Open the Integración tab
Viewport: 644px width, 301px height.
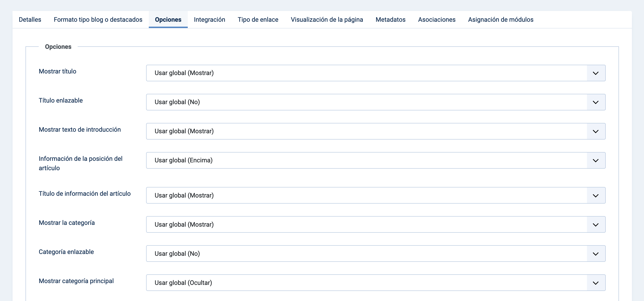pyautogui.click(x=209, y=19)
